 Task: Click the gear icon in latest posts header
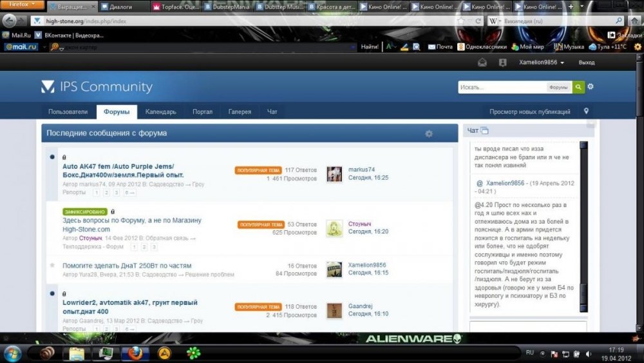pyautogui.click(x=429, y=133)
